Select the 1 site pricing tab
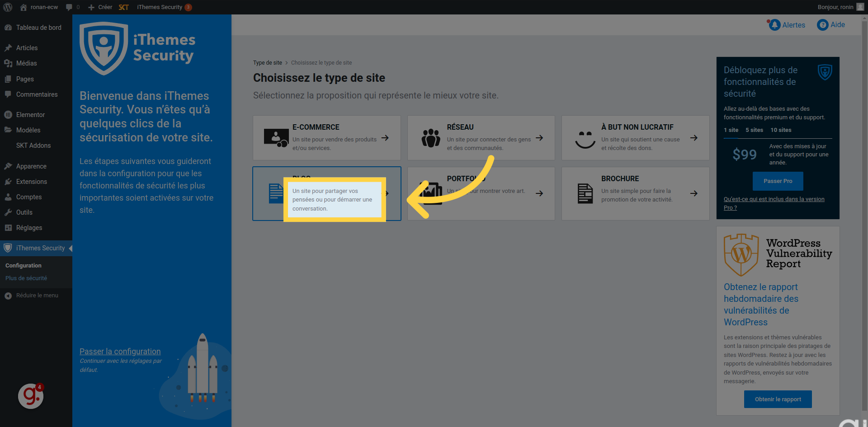Image resolution: width=868 pixels, height=427 pixels. tap(731, 130)
